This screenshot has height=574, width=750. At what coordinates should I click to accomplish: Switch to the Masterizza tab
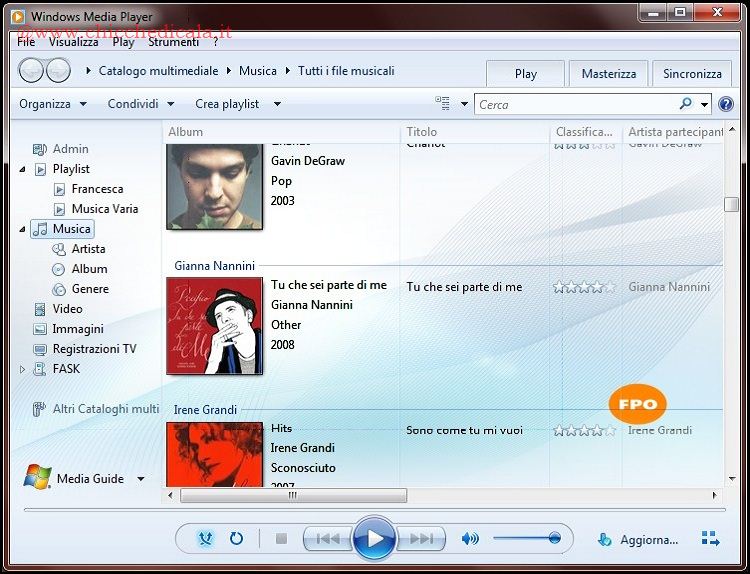click(608, 73)
